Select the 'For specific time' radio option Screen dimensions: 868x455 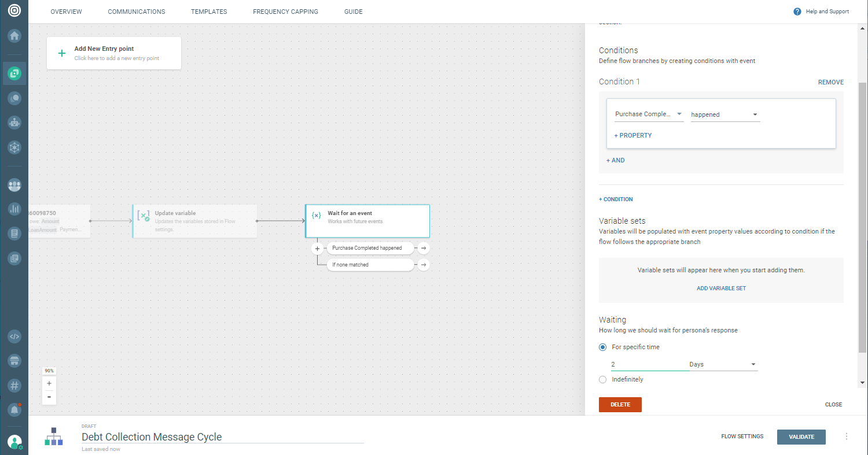(603, 347)
